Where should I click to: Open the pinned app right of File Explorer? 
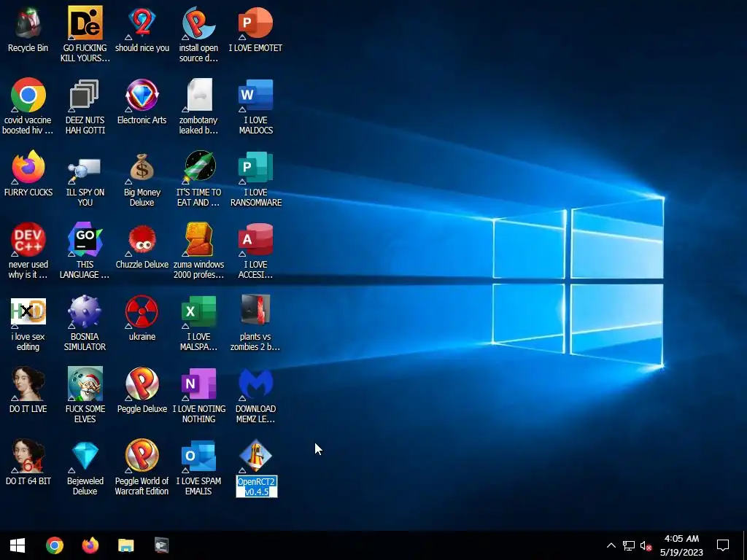161,545
